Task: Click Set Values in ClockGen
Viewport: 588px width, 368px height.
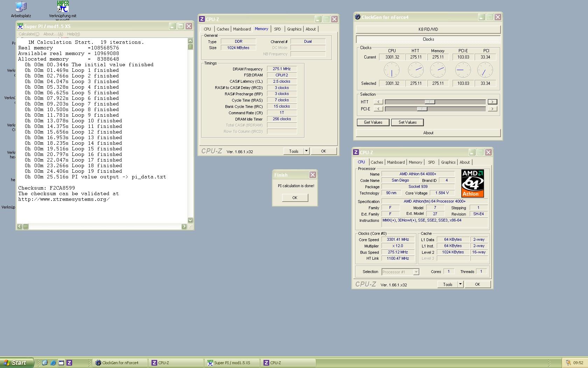Action: point(408,122)
